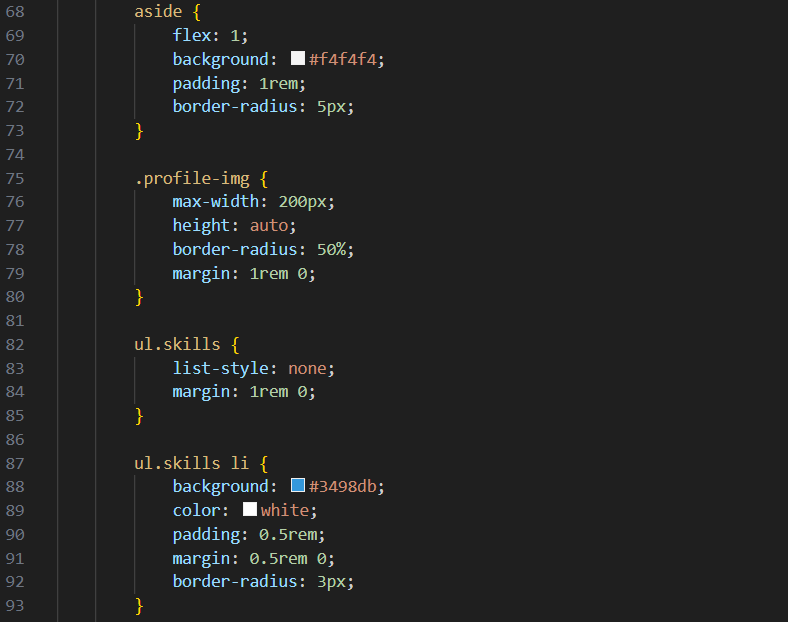Open the #3498db blue color swatch
This screenshot has width=788, height=622.
298,486
